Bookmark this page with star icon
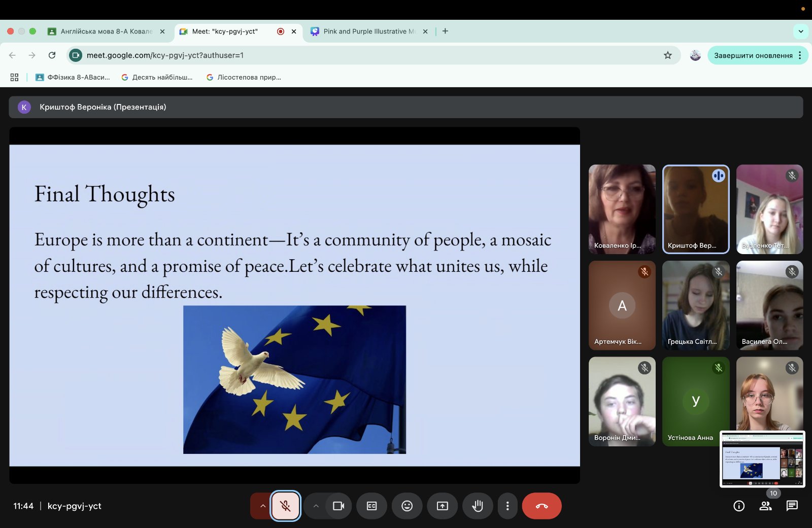Image resolution: width=812 pixels, height=528 pixels. [668, 55]
